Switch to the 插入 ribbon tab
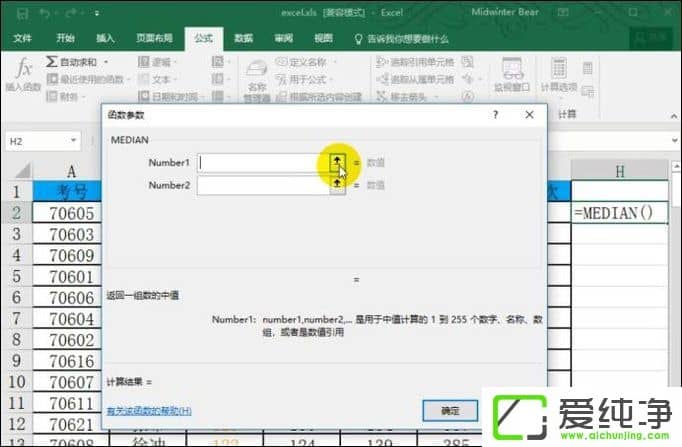 pos(105,38)
